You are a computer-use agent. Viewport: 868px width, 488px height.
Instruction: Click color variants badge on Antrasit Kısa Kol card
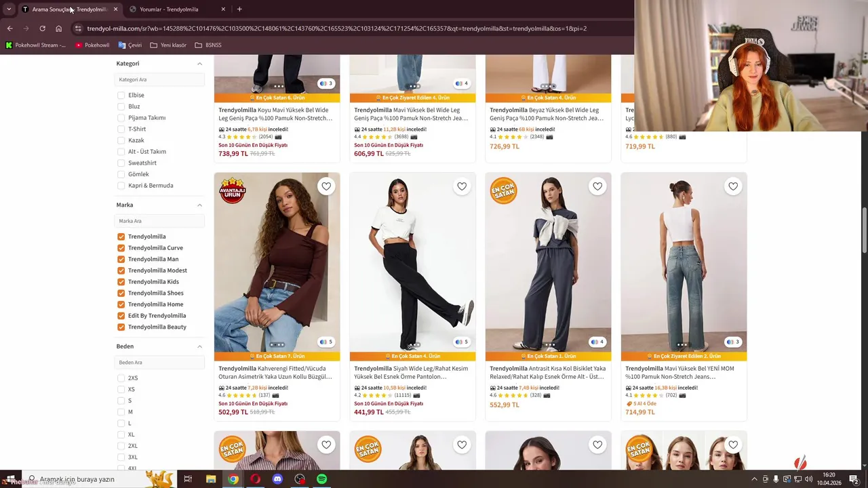click(x=597, y=342)
